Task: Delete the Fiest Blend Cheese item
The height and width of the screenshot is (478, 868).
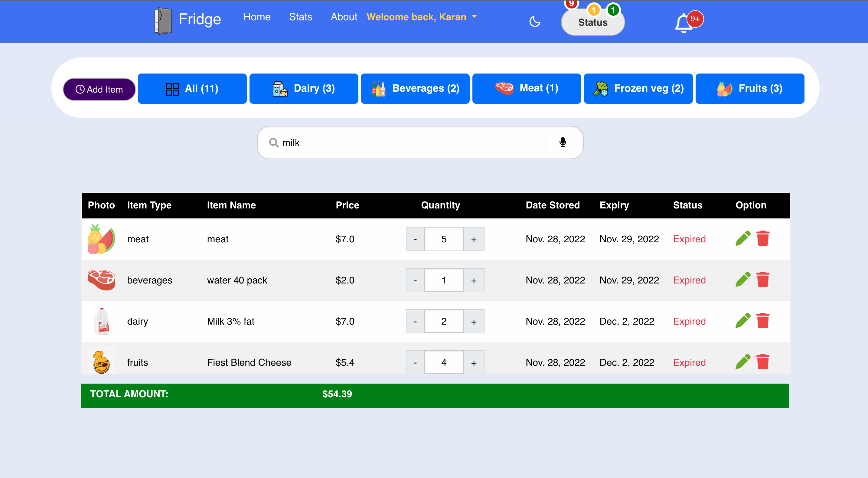Action: tap(762, 362)
